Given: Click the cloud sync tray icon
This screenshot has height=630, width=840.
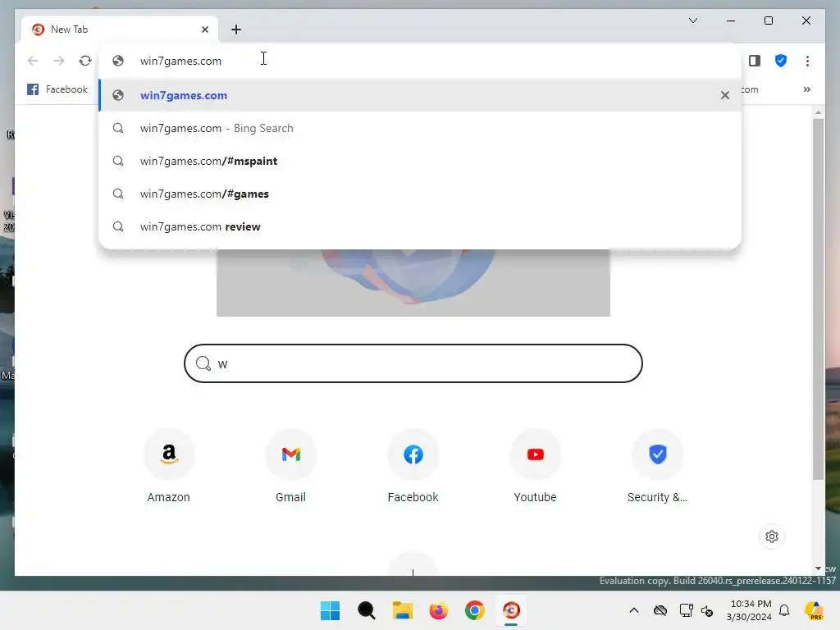Looking at the screenshot, I should pyautogui.click(x=660, y=610).
